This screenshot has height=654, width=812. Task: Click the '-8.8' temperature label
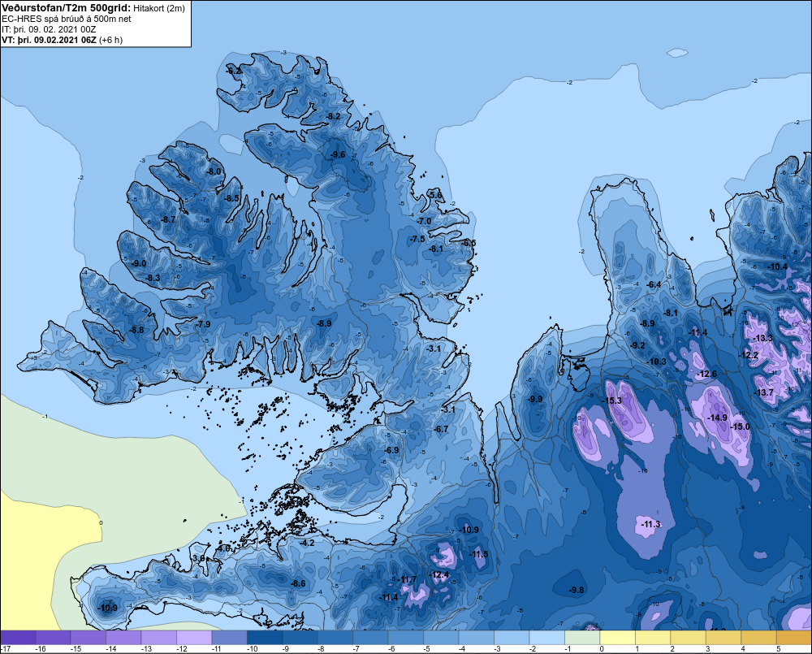(x=136, y=330)
